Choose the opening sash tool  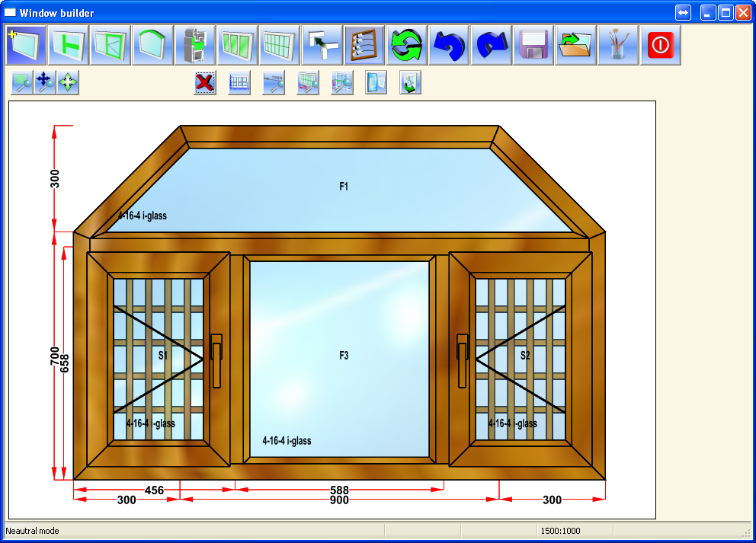111,46
